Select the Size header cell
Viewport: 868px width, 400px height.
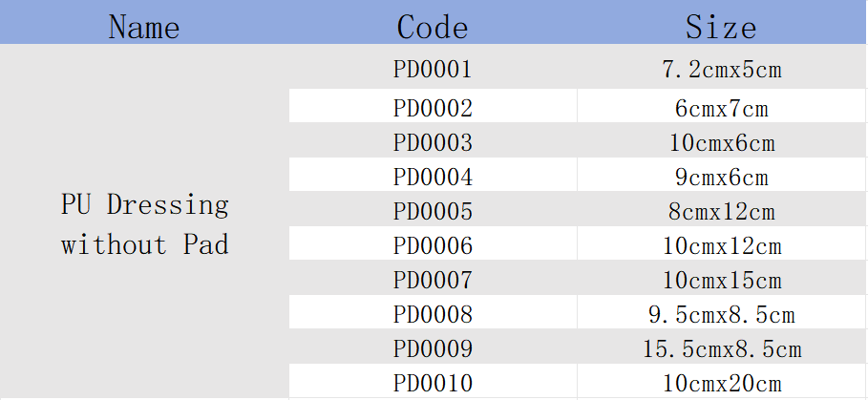coord(721,22)
